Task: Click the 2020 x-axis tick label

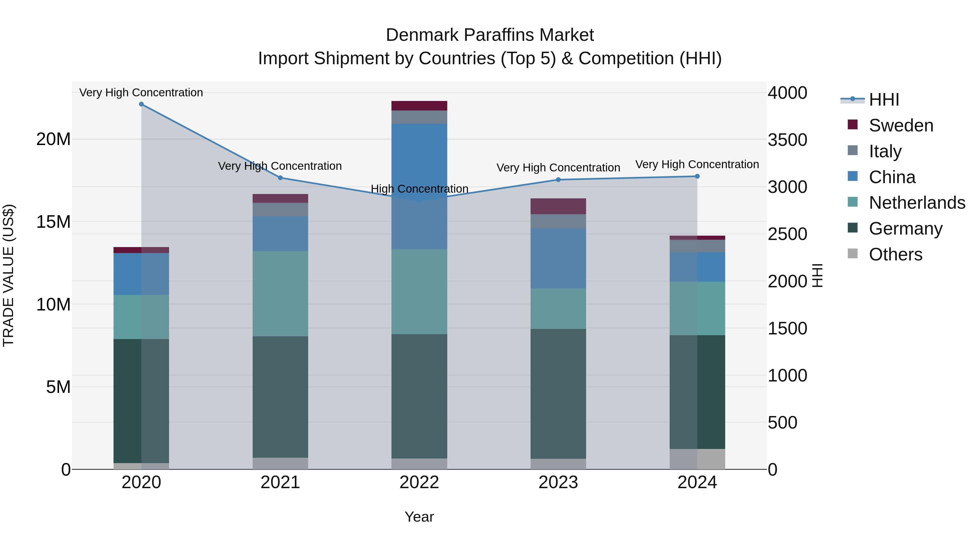Action: 141,482
